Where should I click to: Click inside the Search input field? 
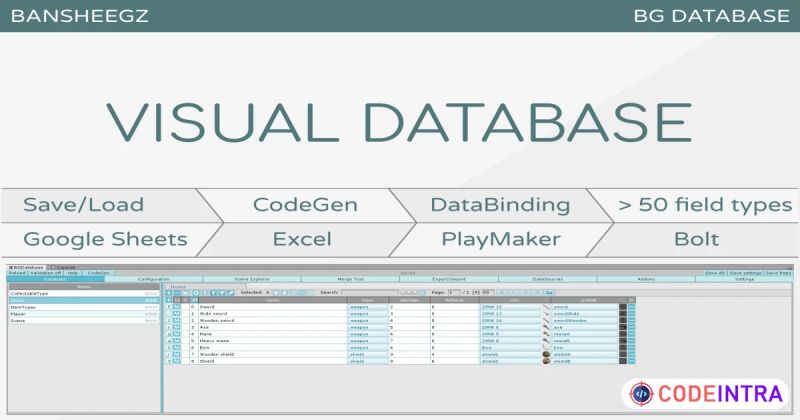(x=370, y=292)
